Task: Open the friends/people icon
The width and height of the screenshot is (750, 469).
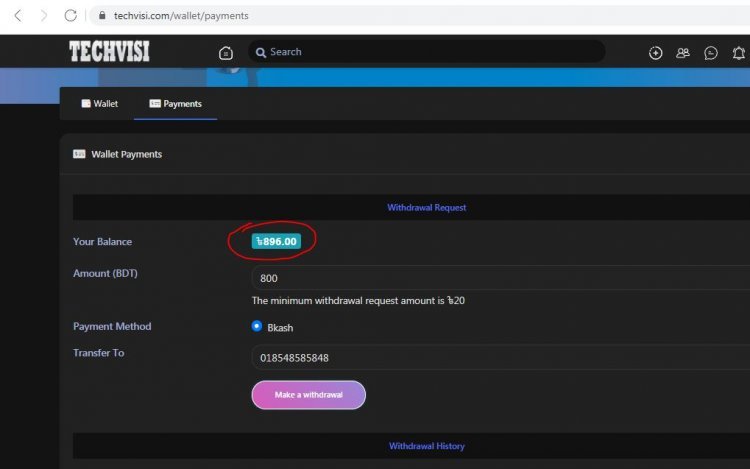Action: [683, 53]
